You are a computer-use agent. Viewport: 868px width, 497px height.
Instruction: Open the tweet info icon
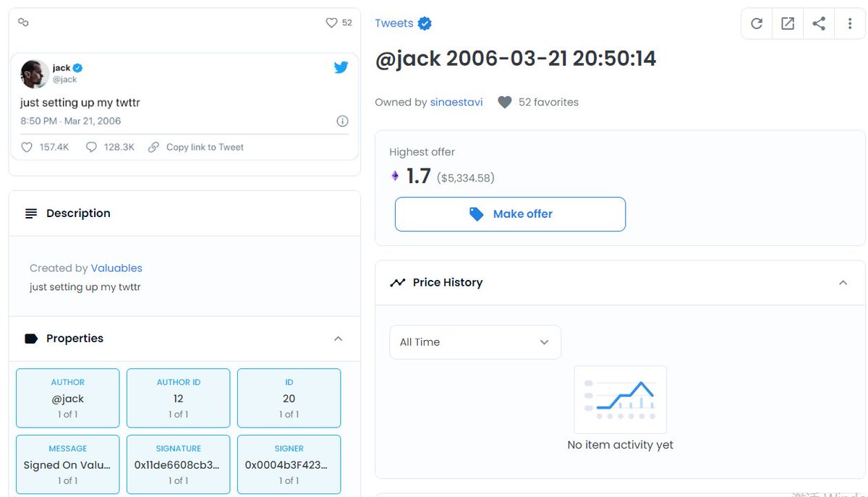pyautogui.click(x=342, y=121)
